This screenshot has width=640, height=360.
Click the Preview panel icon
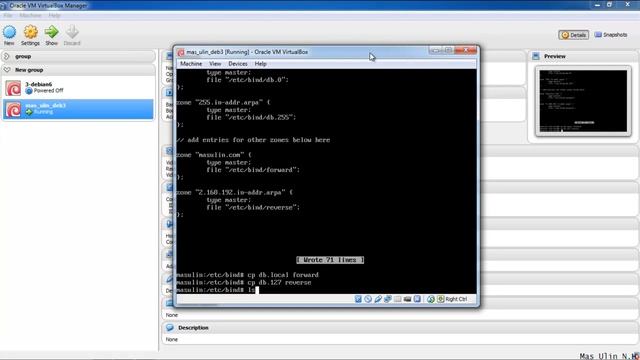[536, 56]
